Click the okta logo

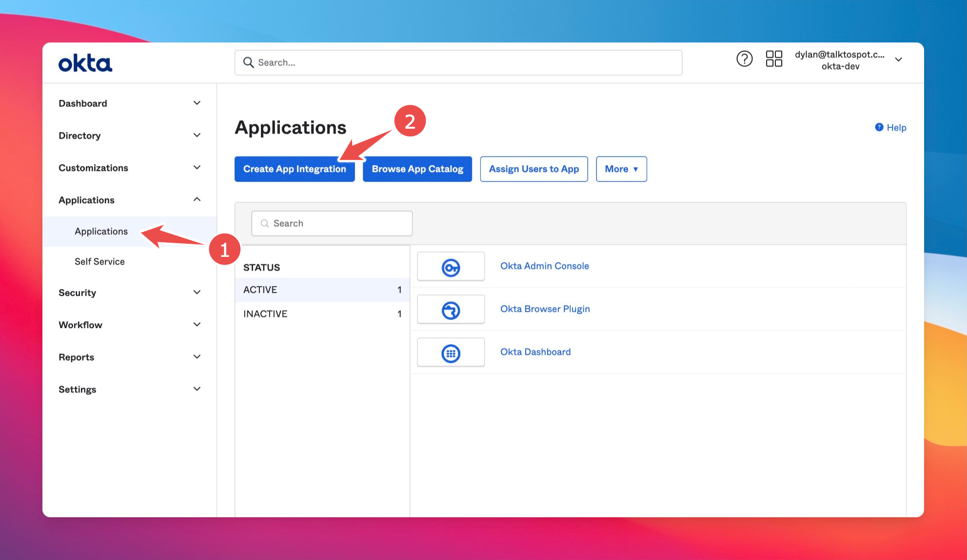coord(85,63)
